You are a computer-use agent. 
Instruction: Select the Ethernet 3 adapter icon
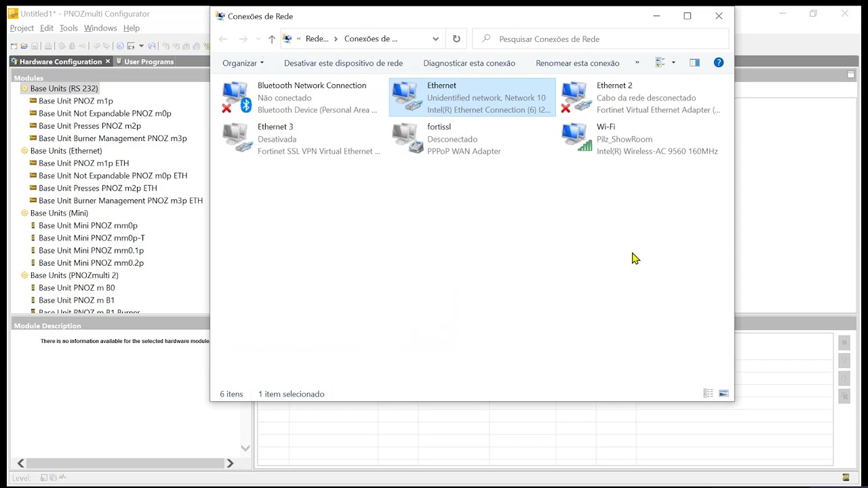(x=237, y=138)
